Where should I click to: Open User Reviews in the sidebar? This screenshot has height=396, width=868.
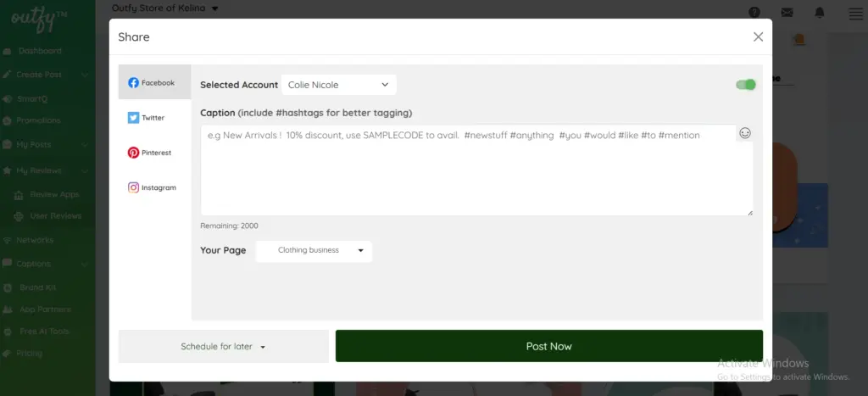pyautogui.click(x=55, y=216)
